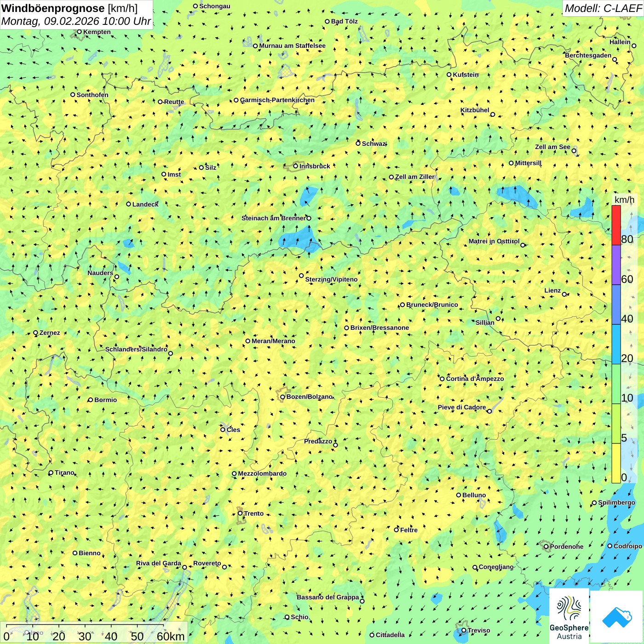Click the Trento city marker
The width and height of the screenshot is (644, 644).
(240, 513)
